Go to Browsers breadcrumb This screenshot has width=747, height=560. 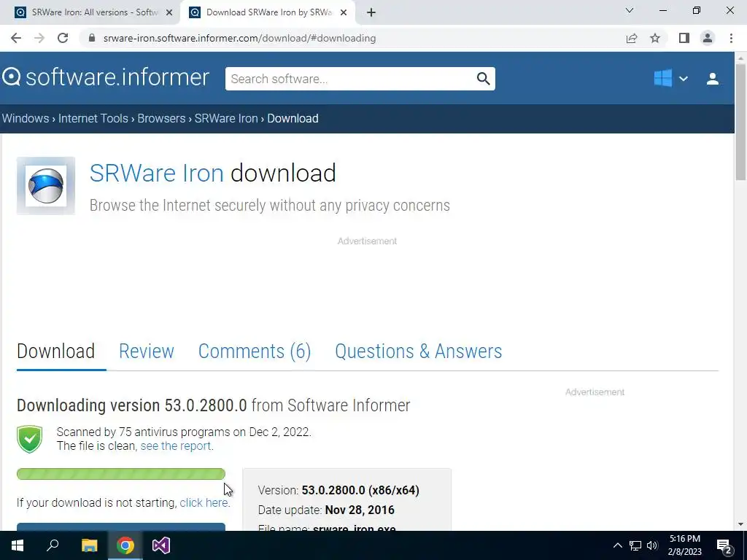pos(161,118)
